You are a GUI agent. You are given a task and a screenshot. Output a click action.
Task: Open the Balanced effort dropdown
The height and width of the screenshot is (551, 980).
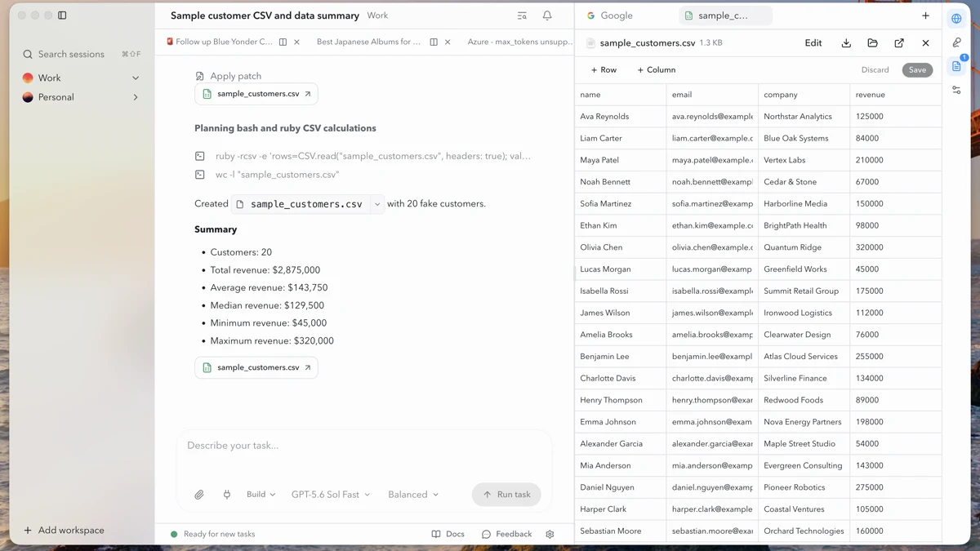point(413,495)
